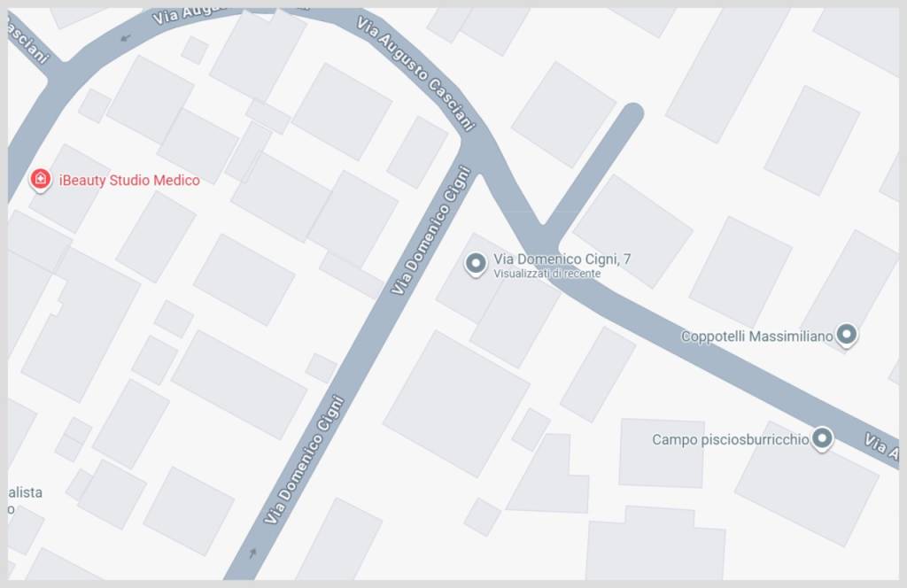Select the Campo pisciosburricchio pin marker
This screenshot has height=588, width=907.
822,439
